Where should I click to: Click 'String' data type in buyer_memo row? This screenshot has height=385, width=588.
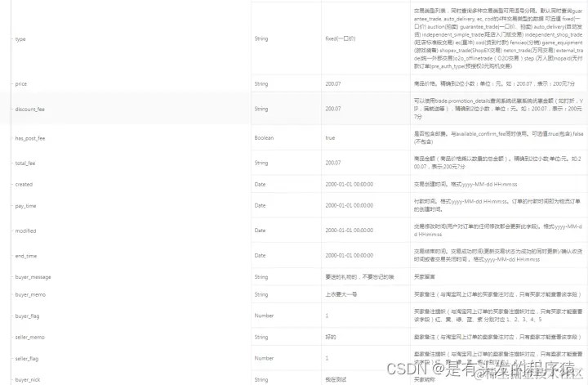(261, 294)
